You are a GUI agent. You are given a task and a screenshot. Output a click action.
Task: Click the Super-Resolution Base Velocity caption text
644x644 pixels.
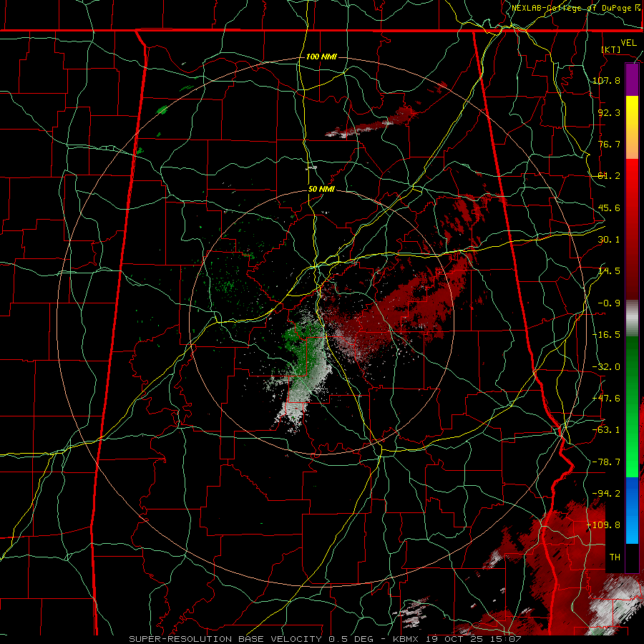[x=225, y=639]
